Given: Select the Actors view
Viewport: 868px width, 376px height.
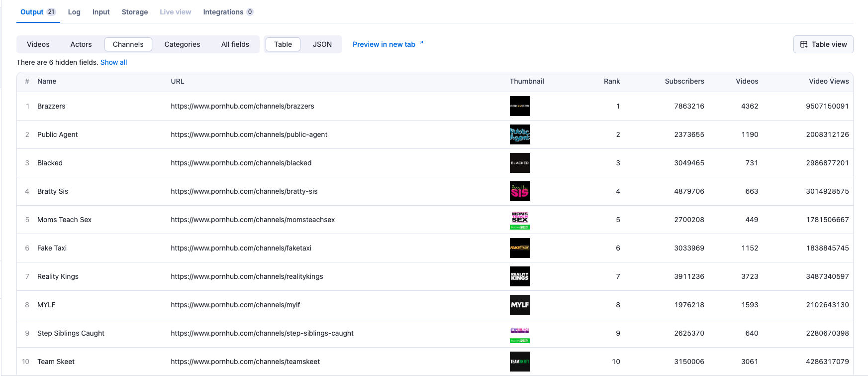Looking at the screenshot, I should (x=81, y=44).
